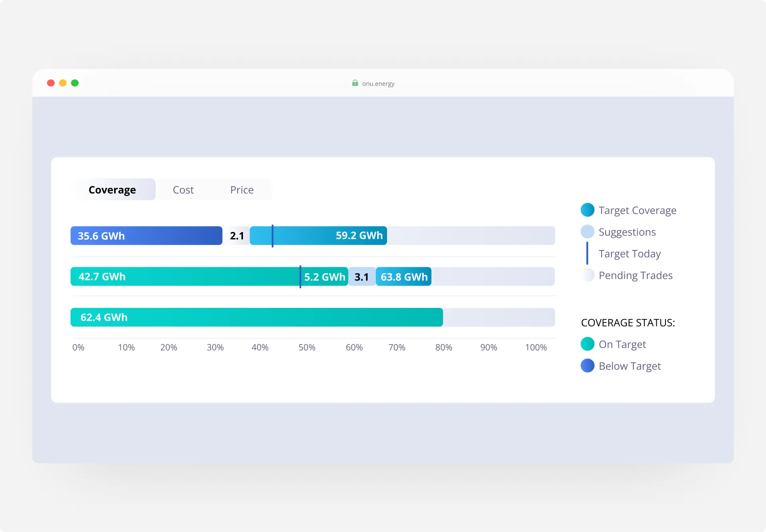Viewport: 766px width, 532px height.
Task: Click the 62.4 GWh bottom bar
Action: pos(256,317)
